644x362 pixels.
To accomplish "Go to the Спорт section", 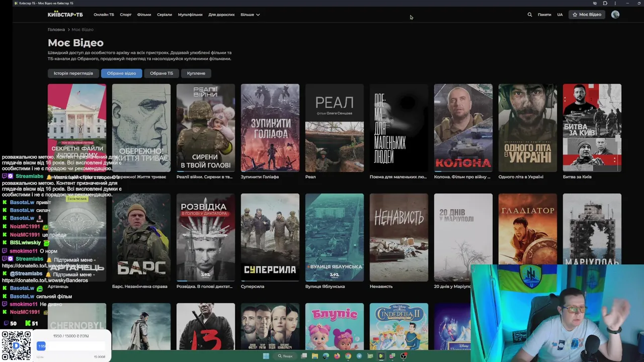I will (x=126, y=15).
